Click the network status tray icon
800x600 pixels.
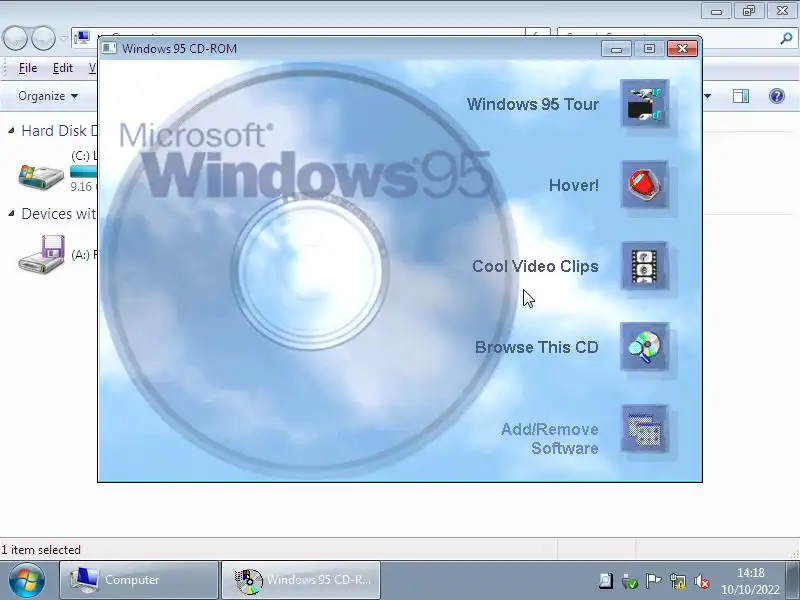tap(678, 581)
